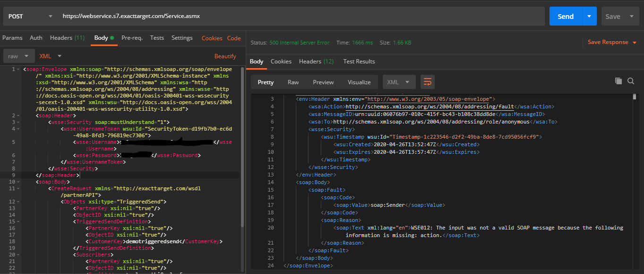
Task: Click the addressing/role/anonymous wsa:To value
Action: (x=431, y=122)
